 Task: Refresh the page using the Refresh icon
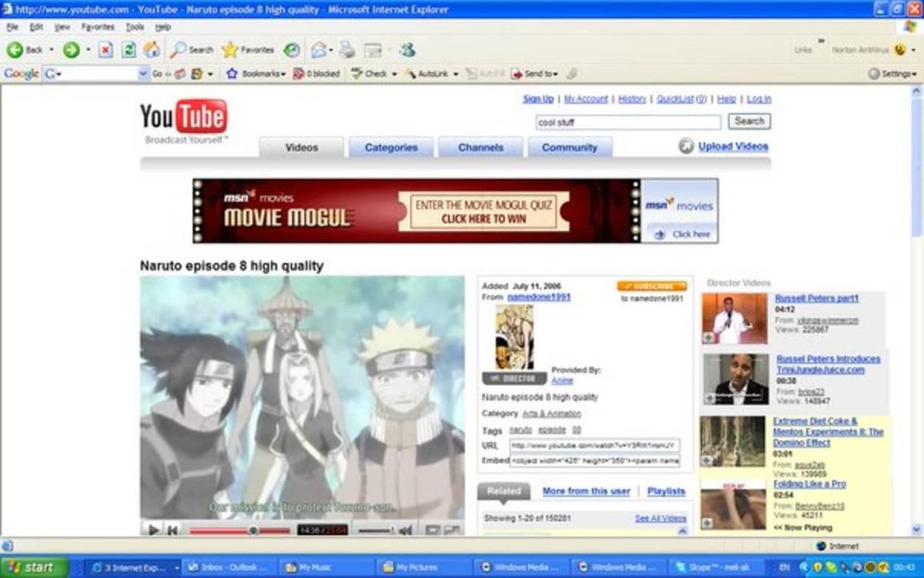(129, 50)
